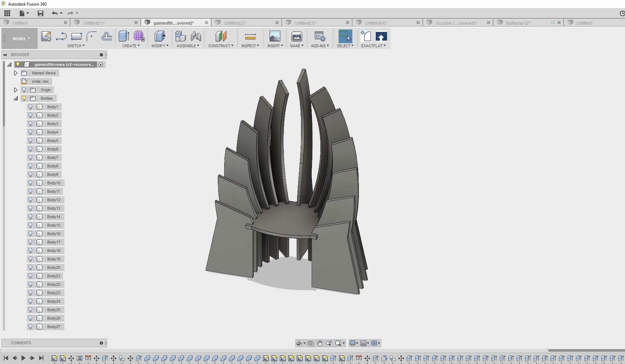Image resolution: width=625 pixels, height=364 pixels.
Task: Open the Scripts and Add-Ins icon
Action: 320,36
